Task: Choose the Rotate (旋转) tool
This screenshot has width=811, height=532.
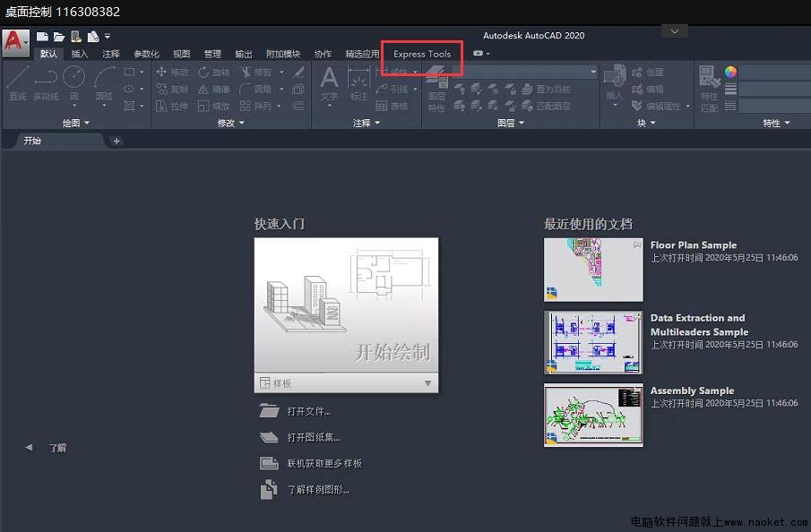Action: (x=213, y=72)
